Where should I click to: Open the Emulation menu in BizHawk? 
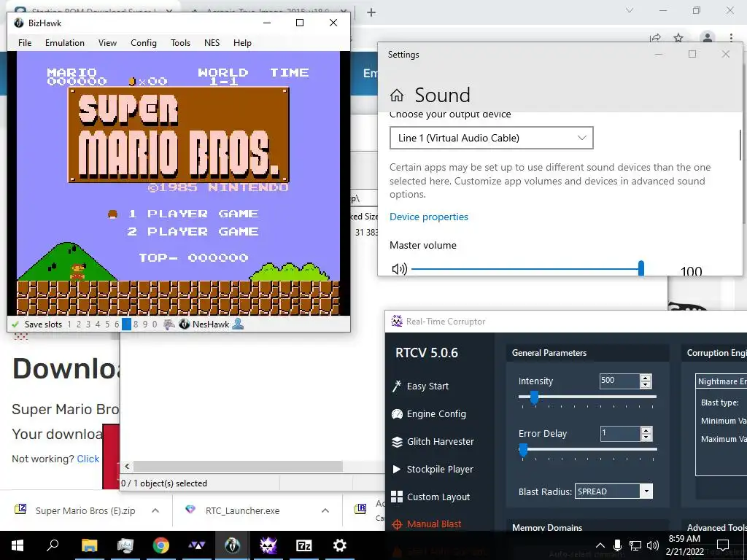[x=65, y=43]
